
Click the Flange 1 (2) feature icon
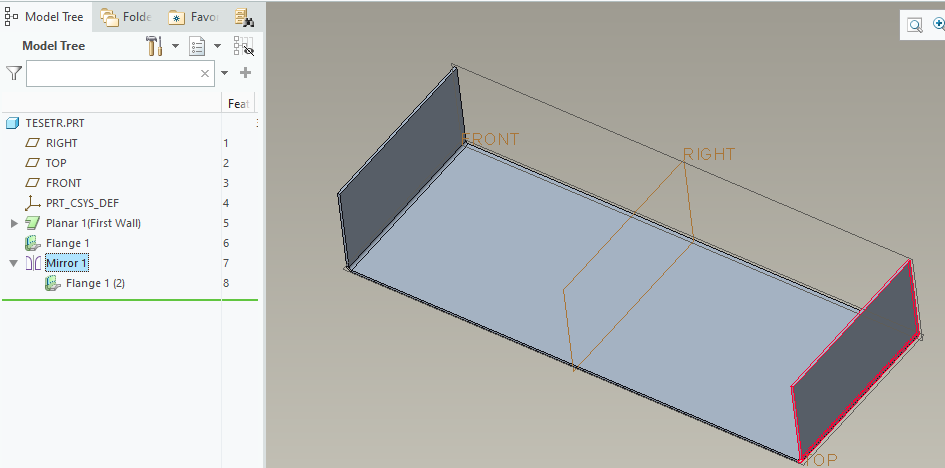(x=53, y=283)
